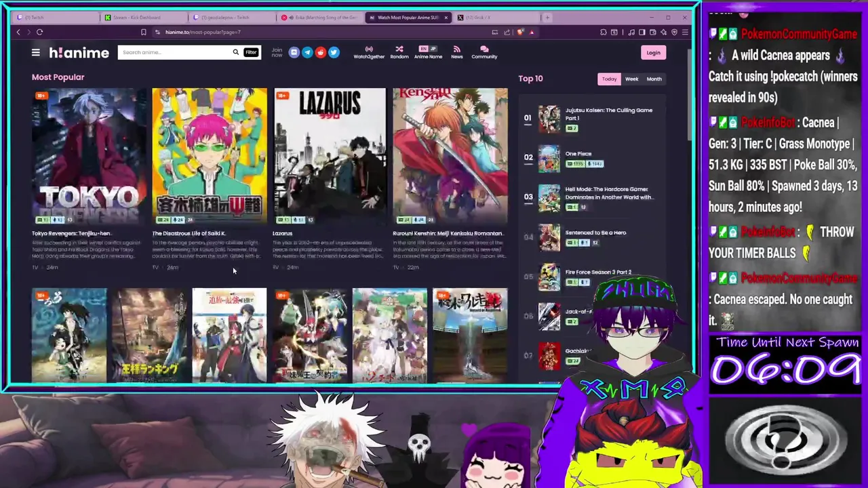Close the Watch Most Popular Anime tab
This screenshot has width=868, height=488.
point(446,17)
